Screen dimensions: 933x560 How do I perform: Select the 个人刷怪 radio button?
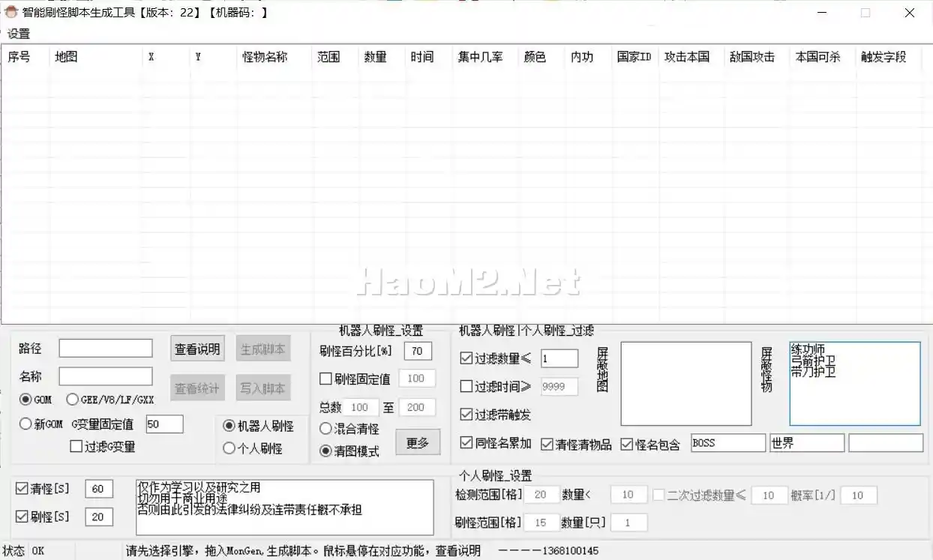click(x=253, y=448)
